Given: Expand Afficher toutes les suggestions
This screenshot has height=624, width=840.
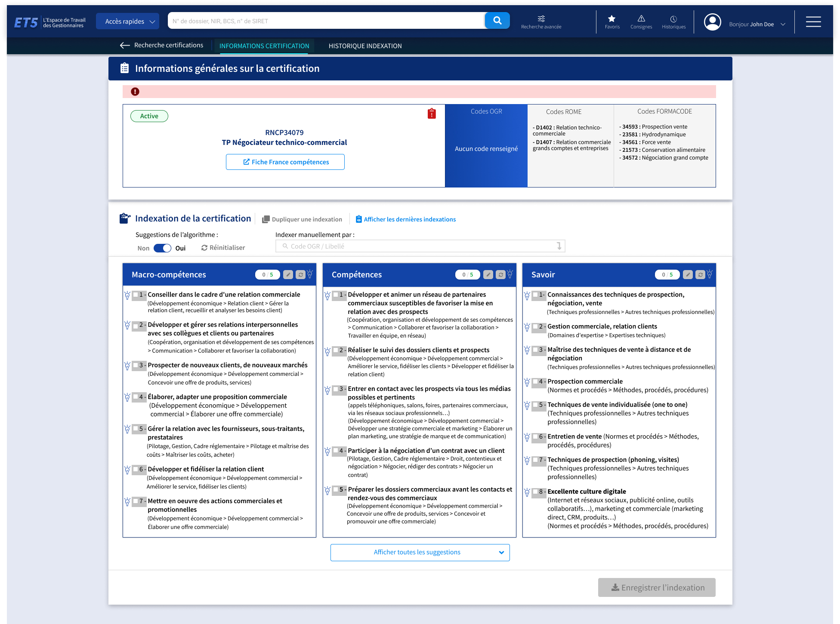Looking at the screenshot, I should click(420, 553).
